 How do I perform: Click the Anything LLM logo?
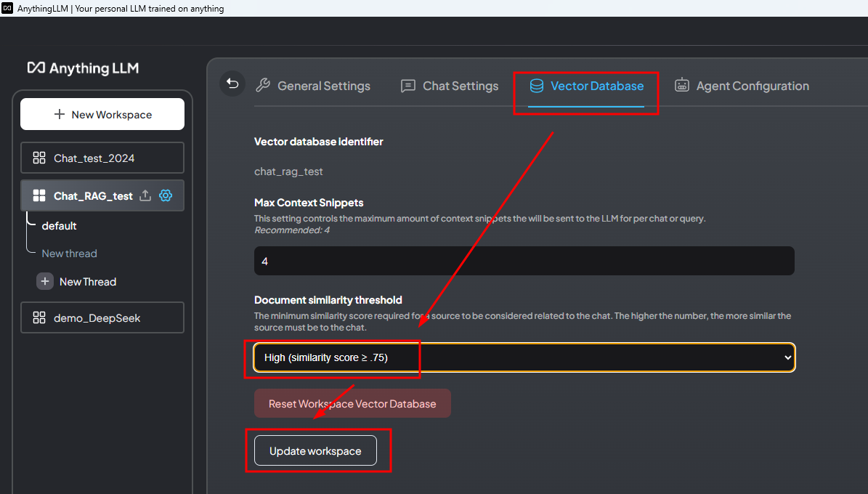point(83,68)
